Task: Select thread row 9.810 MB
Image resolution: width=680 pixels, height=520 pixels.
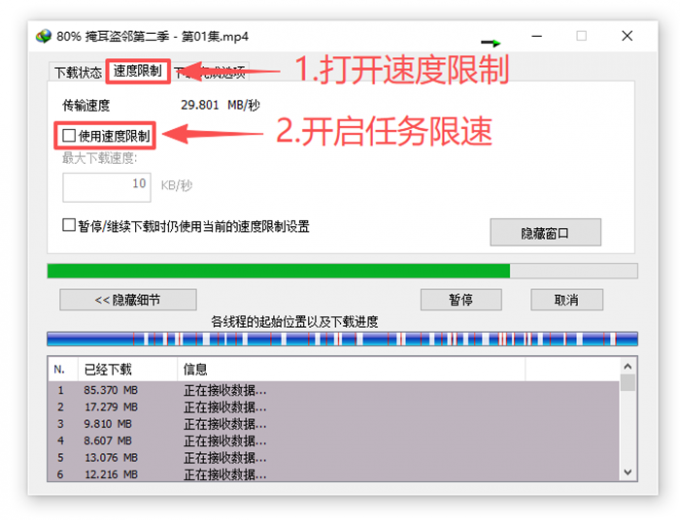Action: [334, 424]
